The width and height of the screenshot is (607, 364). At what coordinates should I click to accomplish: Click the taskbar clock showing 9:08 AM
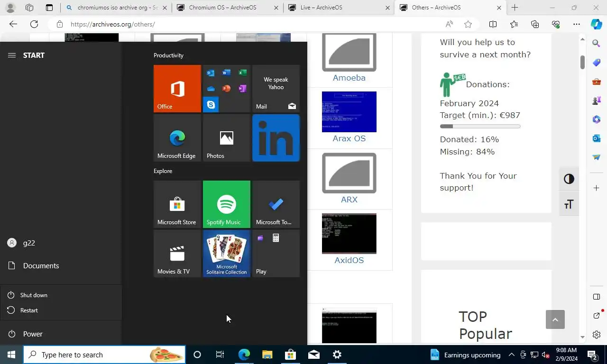click(566, 355)
